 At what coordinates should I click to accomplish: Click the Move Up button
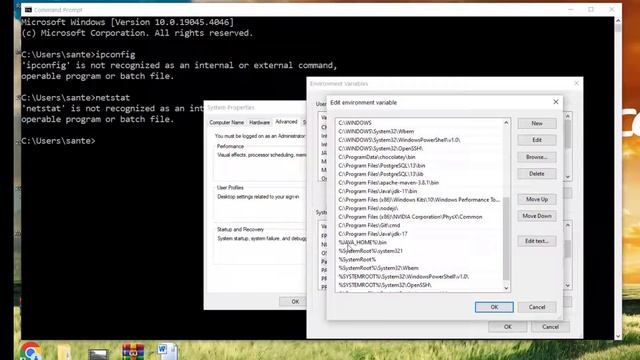coord(537,199)
